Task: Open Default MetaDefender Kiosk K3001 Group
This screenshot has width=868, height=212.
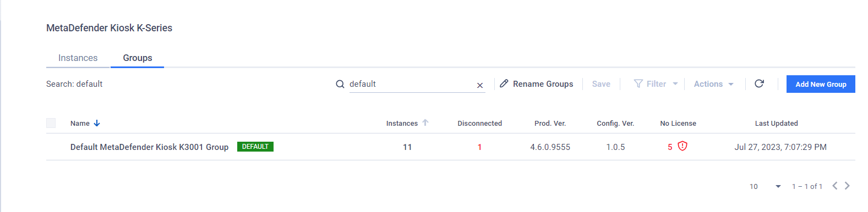Action: coord(149,147)
